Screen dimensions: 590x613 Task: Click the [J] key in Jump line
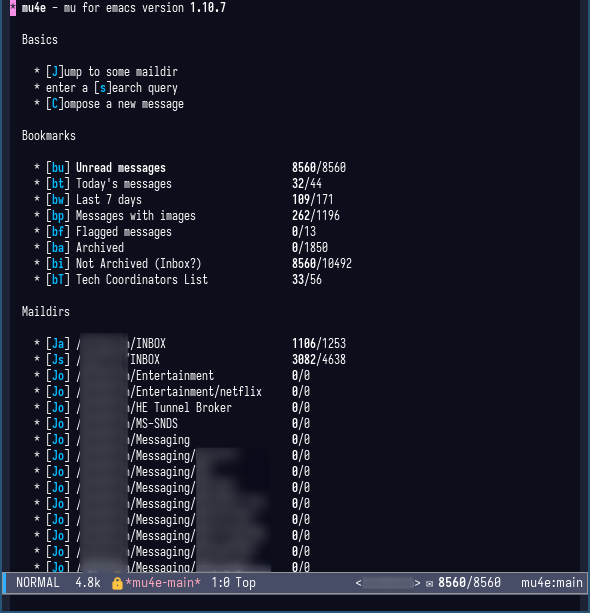[x=55, y=72]
